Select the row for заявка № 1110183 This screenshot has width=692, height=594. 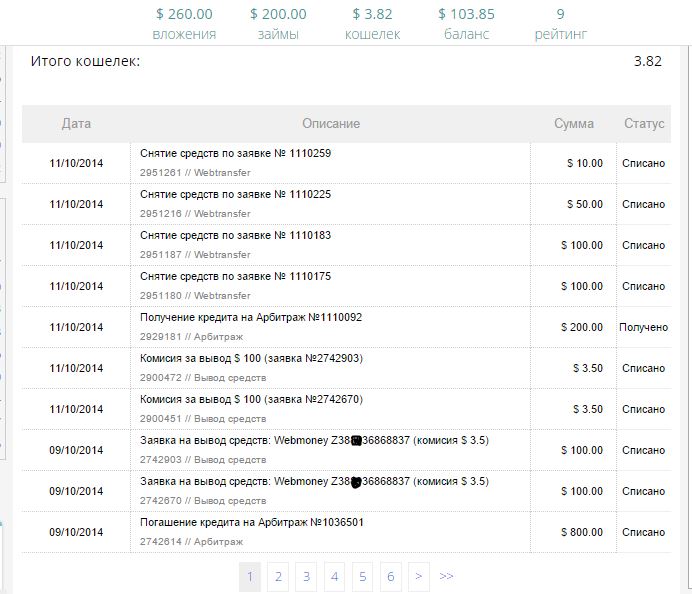(x=346, y=245)
